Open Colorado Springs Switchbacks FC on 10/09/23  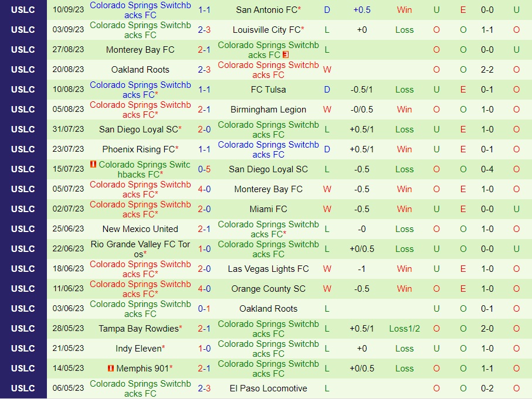point(140,10)
